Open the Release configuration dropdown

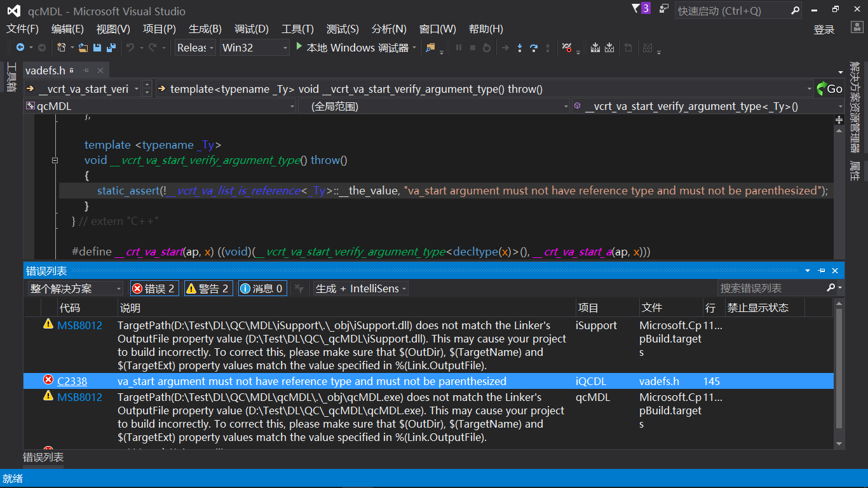pyautogui.click(x=196, y=48)
